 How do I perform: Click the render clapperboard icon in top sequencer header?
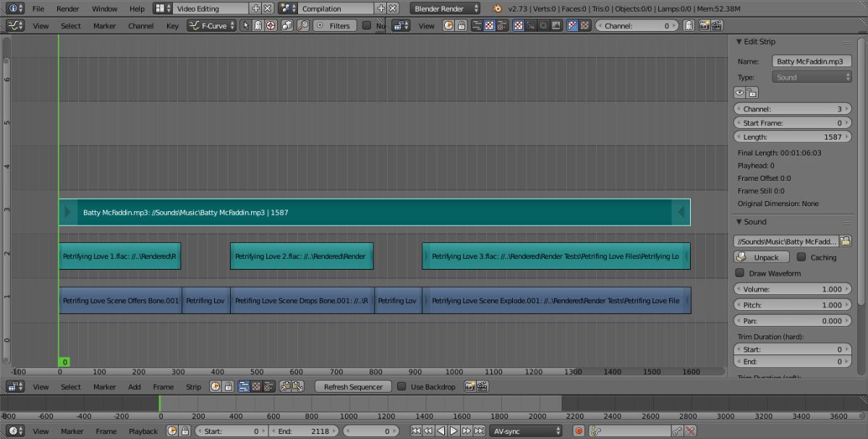tap(716, 25)
